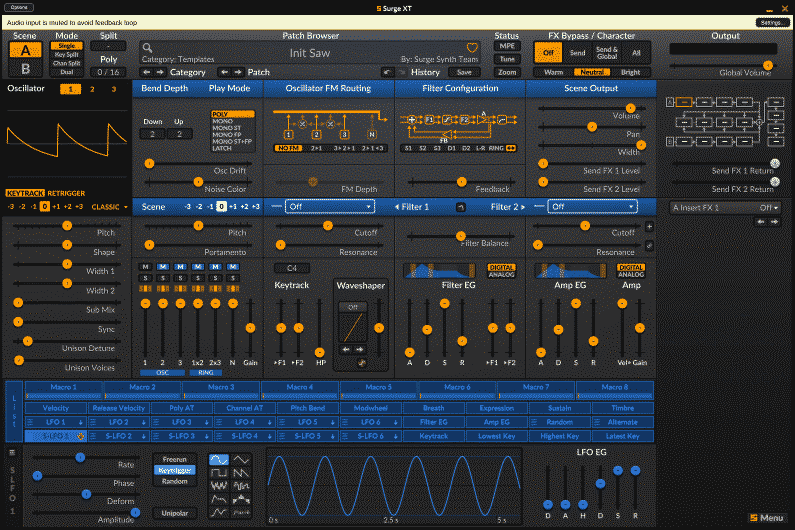Click the patch search magnifier icon

(x=147, y=47)
